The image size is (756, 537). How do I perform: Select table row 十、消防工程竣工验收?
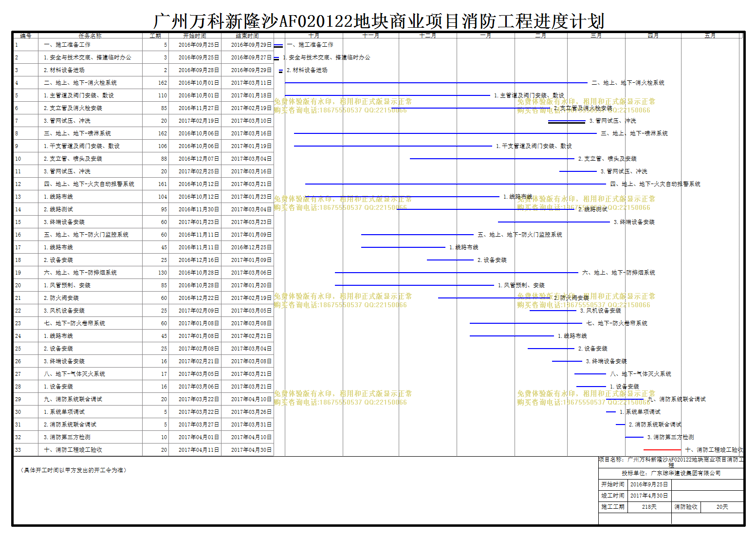click(x=144, y=450)
